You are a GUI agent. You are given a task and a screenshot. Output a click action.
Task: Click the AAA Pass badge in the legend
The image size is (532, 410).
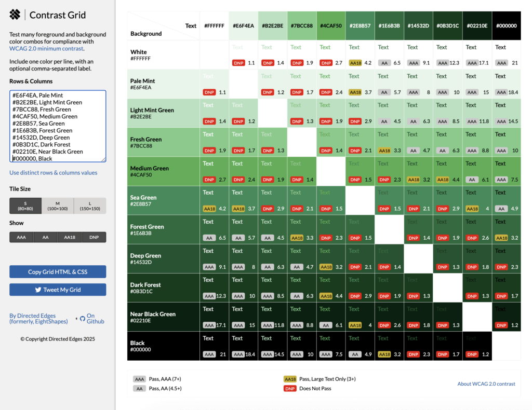click(139, 378)
